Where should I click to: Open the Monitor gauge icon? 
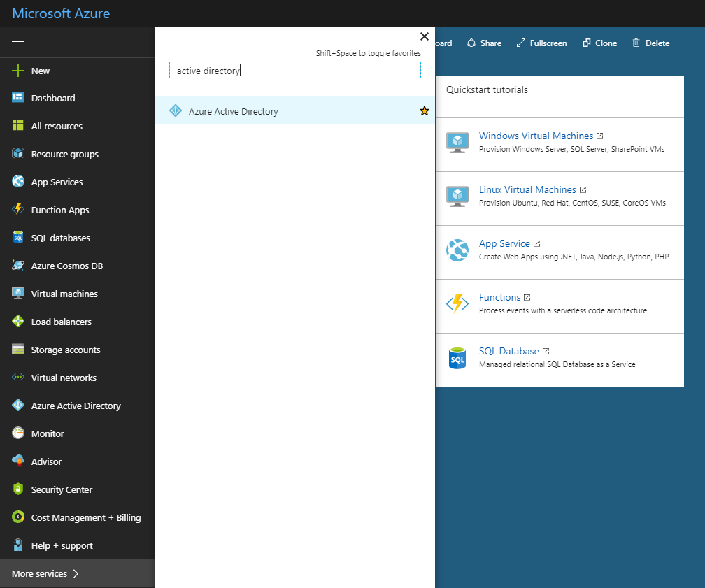pos(18,433)
